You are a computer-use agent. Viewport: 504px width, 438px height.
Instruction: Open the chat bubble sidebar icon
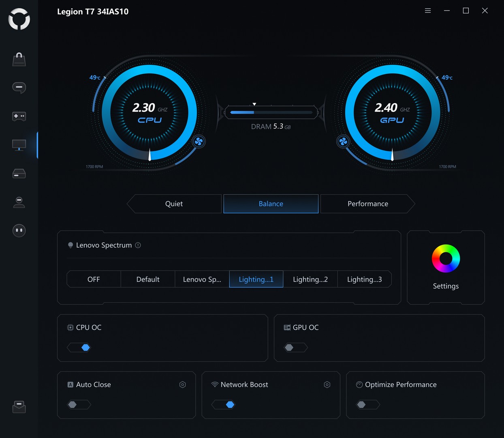tap(19, 88)
